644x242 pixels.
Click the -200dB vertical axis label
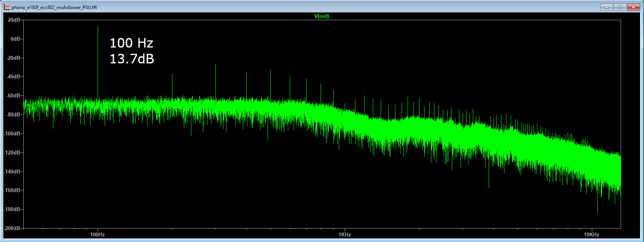tap(12, 228)
